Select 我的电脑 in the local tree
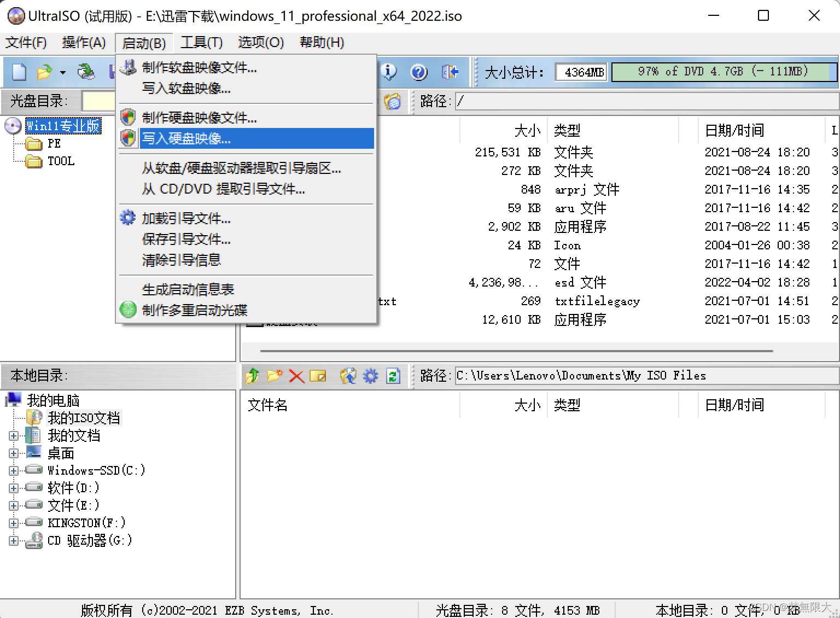Image resolution: width=840 pixels, height=618 pixels. [x=53, y=400]
